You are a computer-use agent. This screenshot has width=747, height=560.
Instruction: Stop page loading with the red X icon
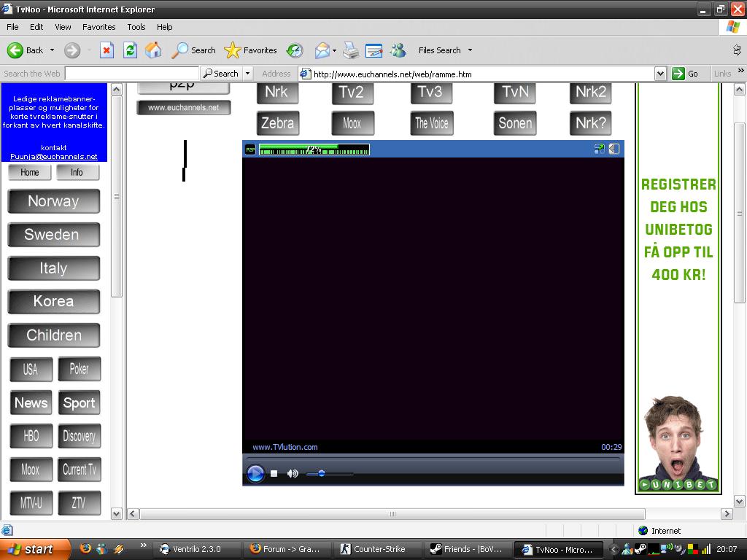[107, 50]
